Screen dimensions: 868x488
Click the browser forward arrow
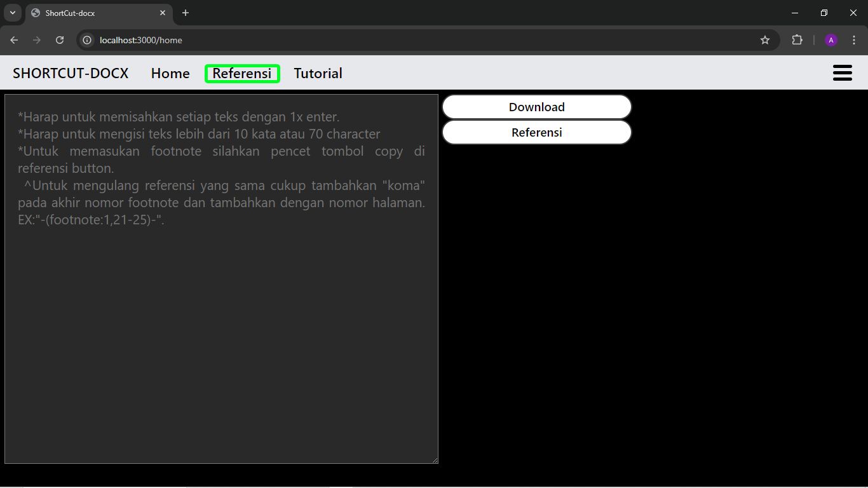click(x=37, y=40)
